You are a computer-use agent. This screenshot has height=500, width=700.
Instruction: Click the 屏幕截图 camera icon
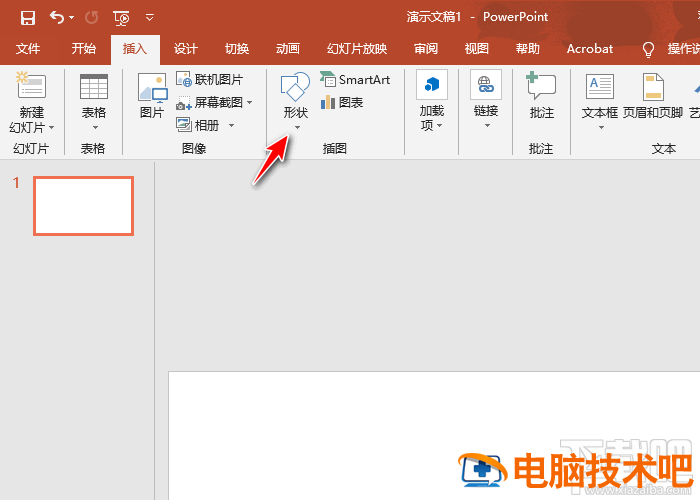click(183, 103)
